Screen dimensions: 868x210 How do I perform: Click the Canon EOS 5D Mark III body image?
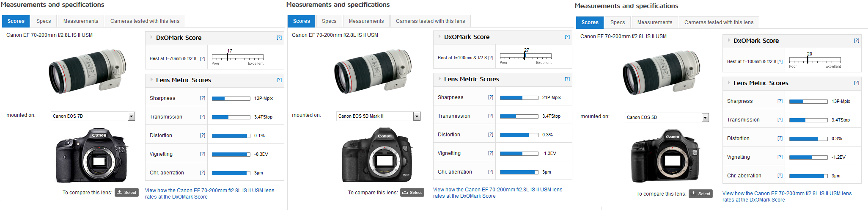[x=377, y=155]
